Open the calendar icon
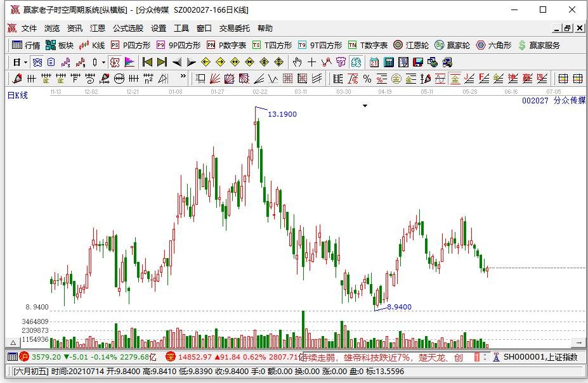The image size is (588, 383). [374, 62]
